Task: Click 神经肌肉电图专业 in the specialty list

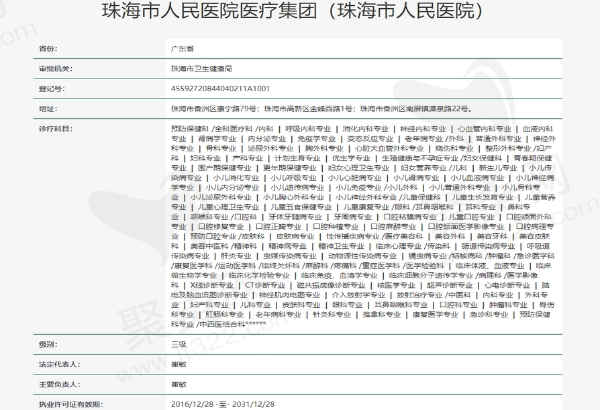Action: point(290,295)
